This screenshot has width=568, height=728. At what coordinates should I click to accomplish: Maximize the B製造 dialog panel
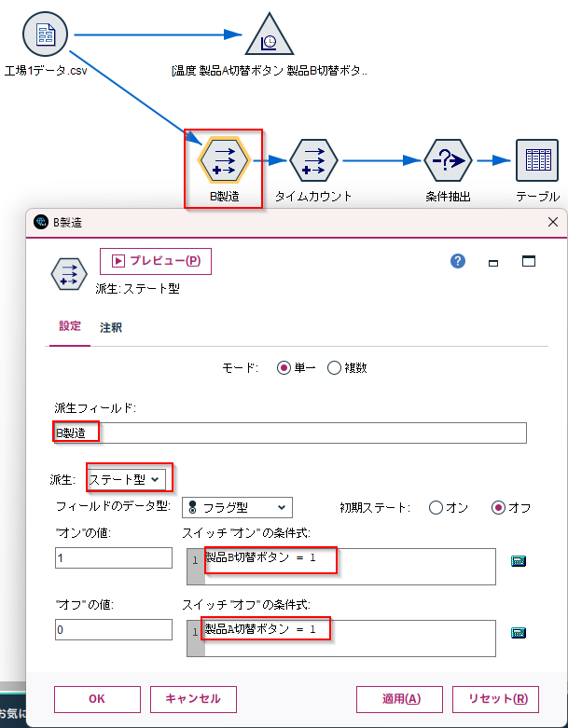[x=529, y=261]
